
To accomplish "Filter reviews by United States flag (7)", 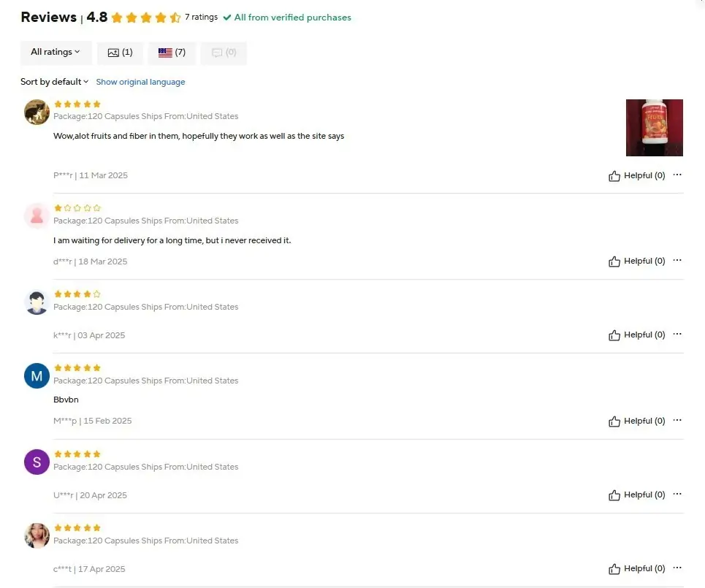I will coord(172,53).
